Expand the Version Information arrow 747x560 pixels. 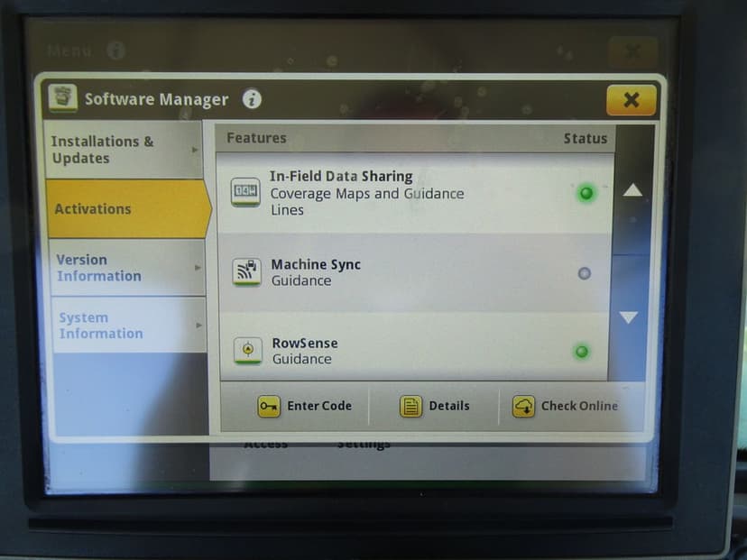pos(198,268)
